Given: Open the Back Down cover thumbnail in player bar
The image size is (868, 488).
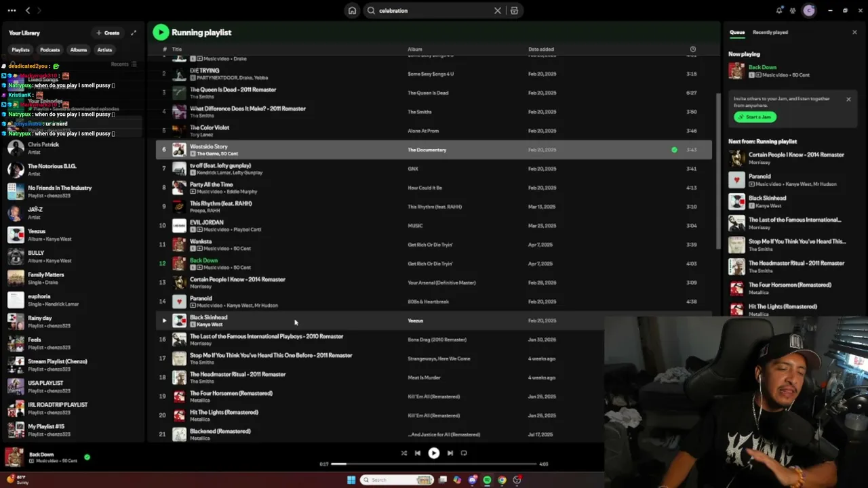Looking at the screenshot, I should click(x=14, y=457).
